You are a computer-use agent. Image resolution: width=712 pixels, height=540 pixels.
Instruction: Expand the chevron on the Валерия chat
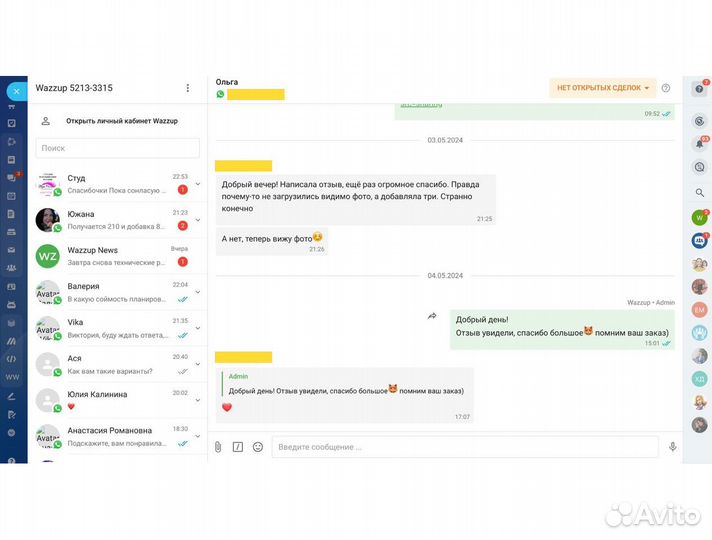(x=198, y=292)
